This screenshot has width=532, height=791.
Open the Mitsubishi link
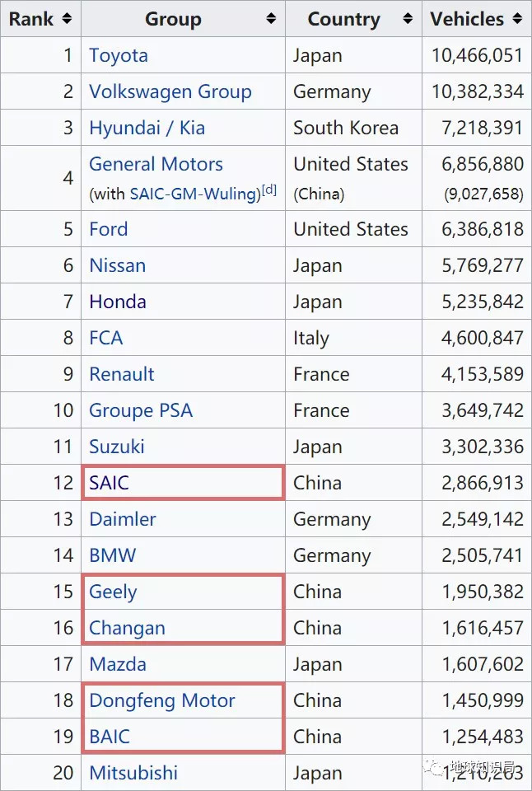tap(133, 773)
